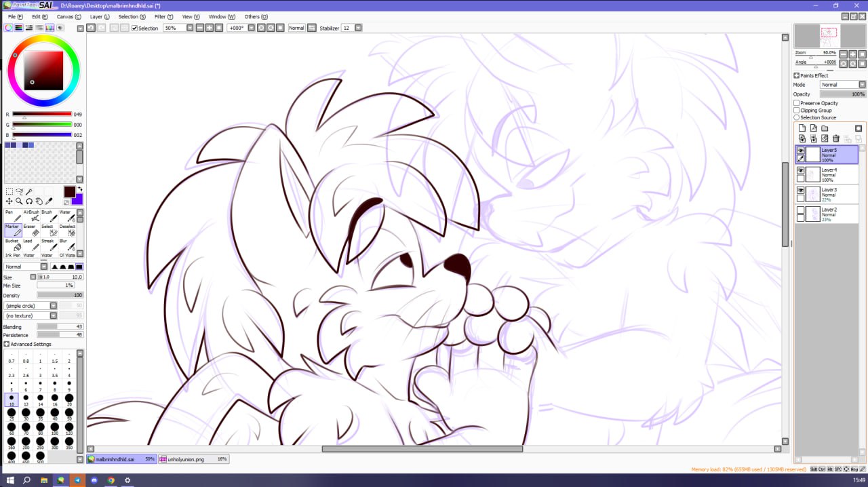Activate the eyedropper color picker tool
The height and width of the screenshot is (487, 868).
click(x=50, y=201)
